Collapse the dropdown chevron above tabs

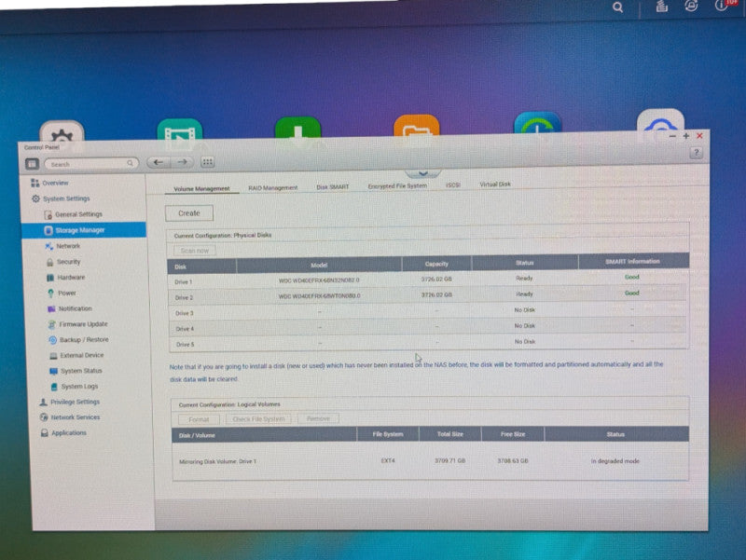[x=423, y=173]
